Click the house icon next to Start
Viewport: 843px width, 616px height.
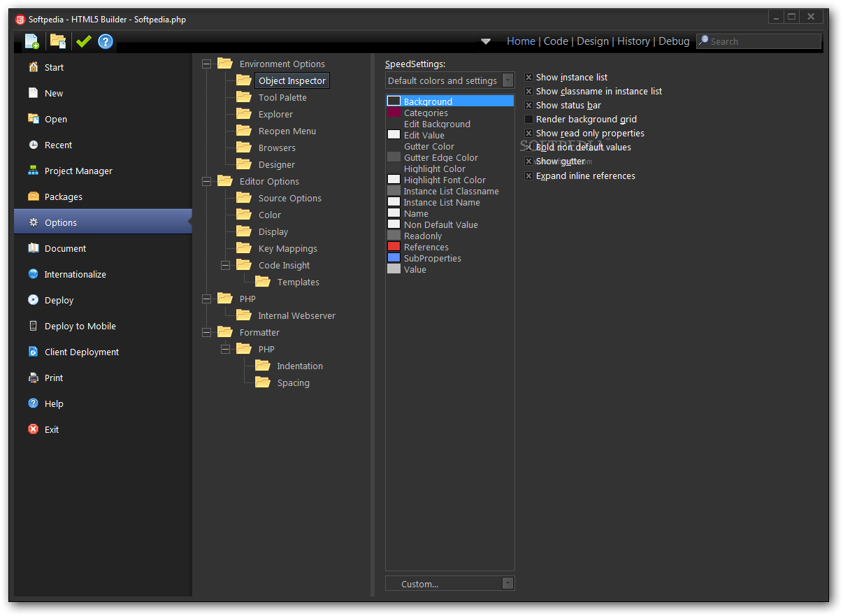(x=33, y=67)
